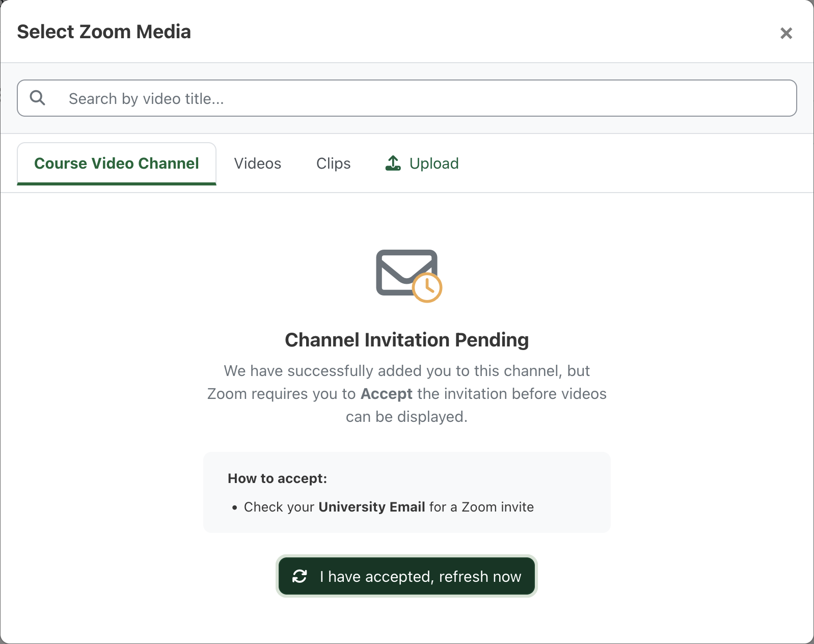Image resolution: width=814 pixels, height=644 pixels.
Task: Open the Videos tab
Action: (x=257, y=164)
